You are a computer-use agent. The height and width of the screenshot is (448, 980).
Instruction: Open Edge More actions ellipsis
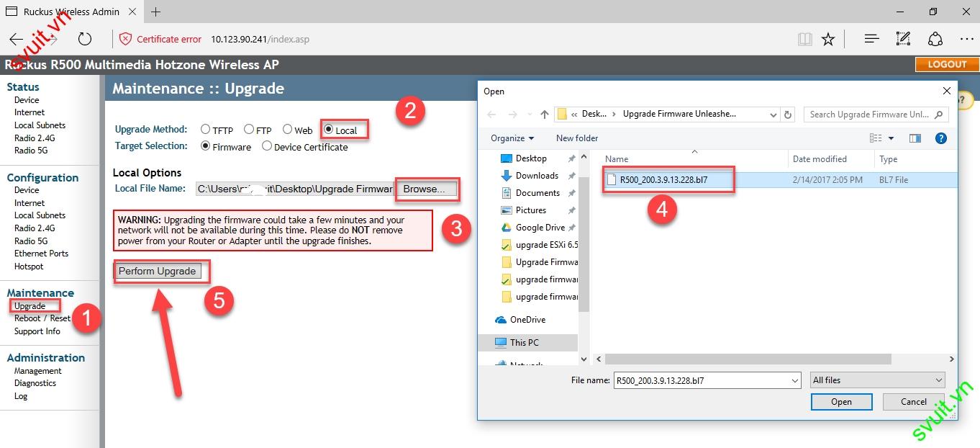click(x=966, y=39)
